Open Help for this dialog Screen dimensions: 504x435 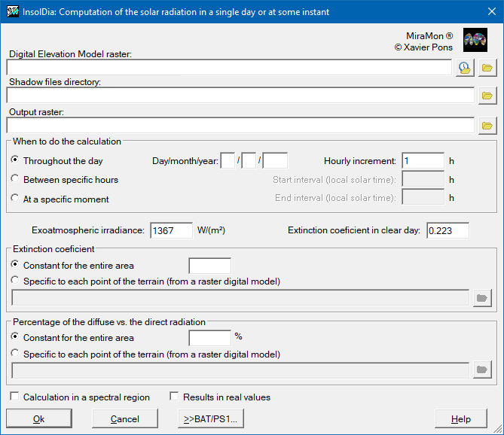(460, 419)
